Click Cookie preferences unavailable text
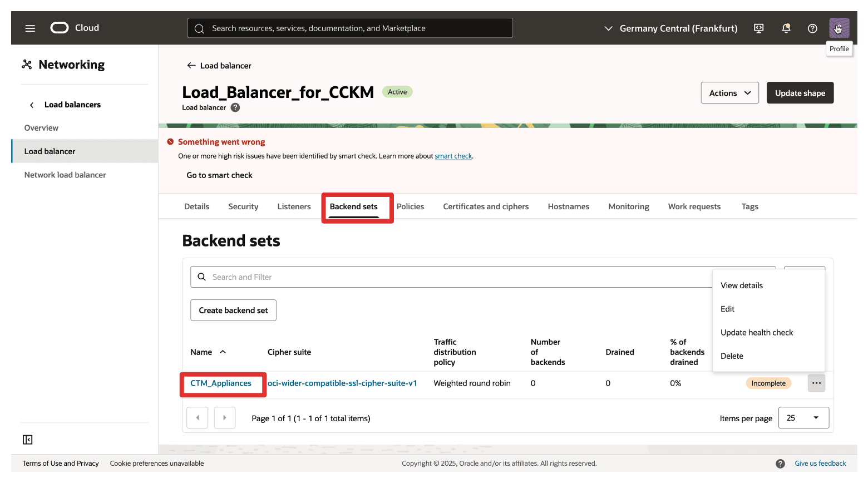Viewport: 868px width, 483px height. (x=157, y=464)
